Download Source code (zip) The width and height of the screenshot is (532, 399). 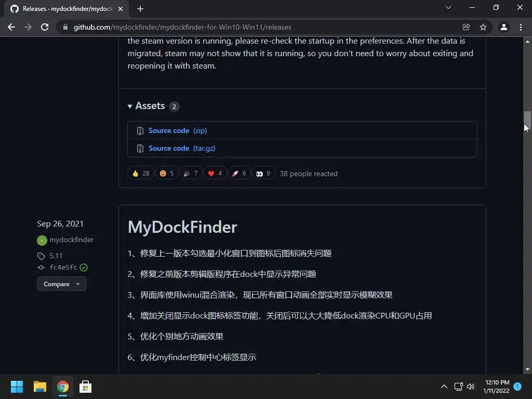coord(178,130)
